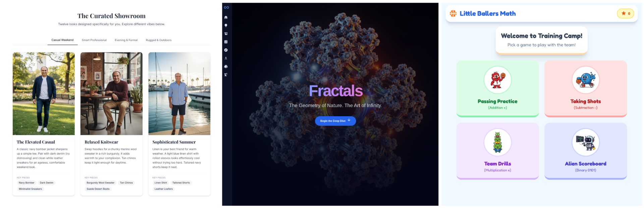Click the star score counter badge

coord(625,13)
